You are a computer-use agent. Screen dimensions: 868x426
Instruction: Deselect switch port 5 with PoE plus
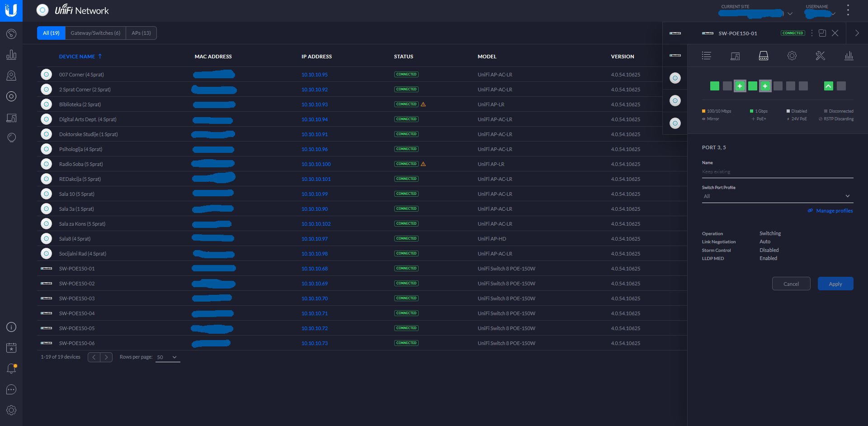765,86
